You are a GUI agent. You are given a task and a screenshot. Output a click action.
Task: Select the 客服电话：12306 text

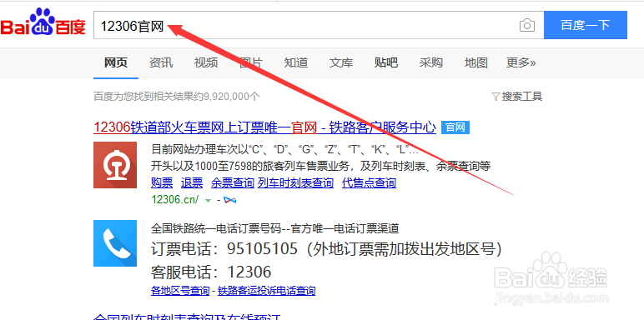pyautogui.click(x=211, y=272)
